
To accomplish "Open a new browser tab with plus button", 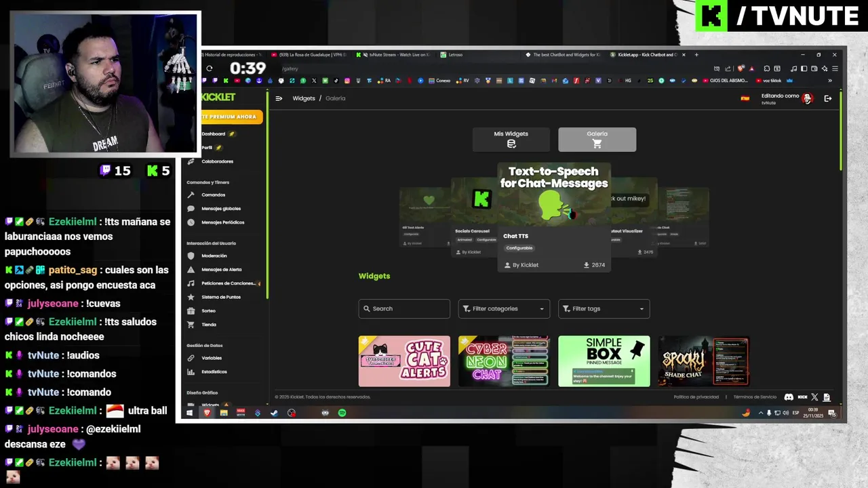I will [x=696, y=55].
